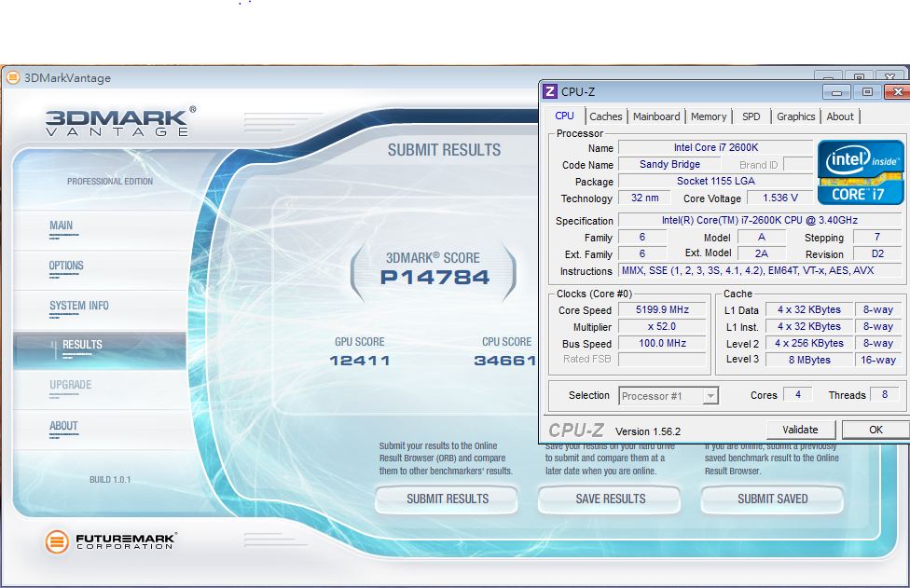Click the Level 3 cache value '8 MBytes'
The image size is (910, 588).
click(809, 360)
